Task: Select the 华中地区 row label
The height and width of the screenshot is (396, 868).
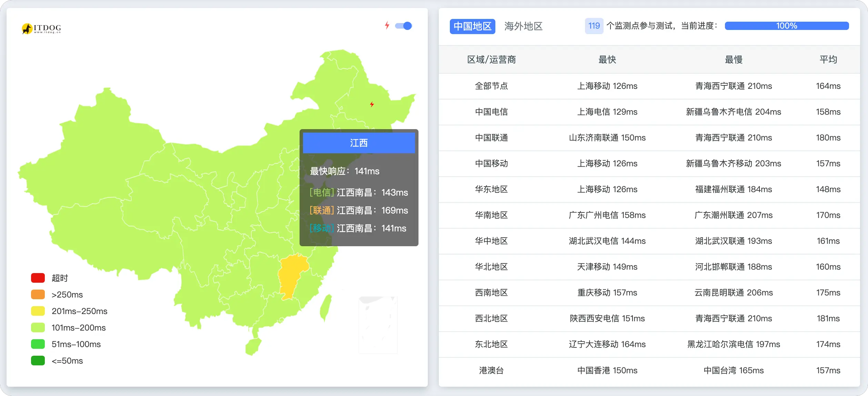Action: (x=491, y=241)
